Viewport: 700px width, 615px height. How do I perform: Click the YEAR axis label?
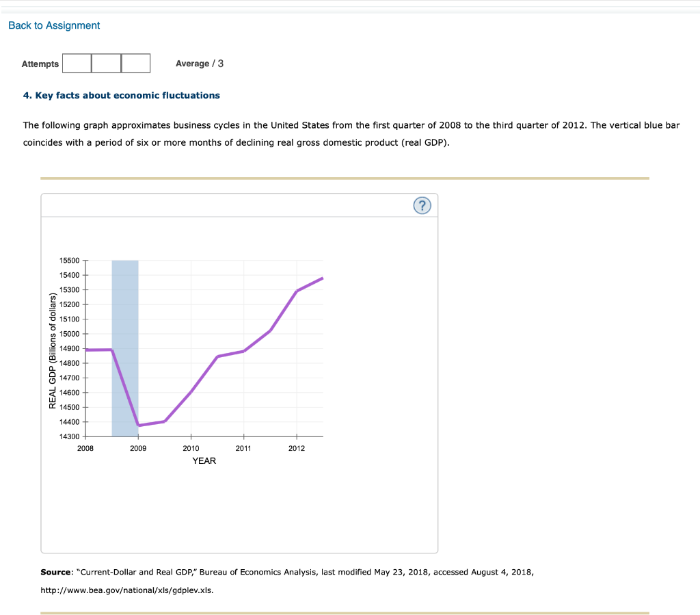[203, 460]
